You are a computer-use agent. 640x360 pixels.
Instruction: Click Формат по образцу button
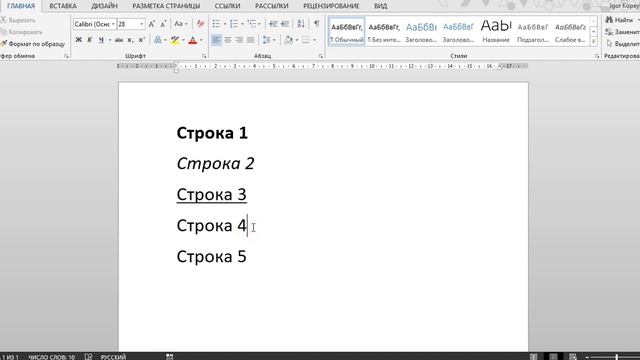pyautogui.click(x=33, y=44)
